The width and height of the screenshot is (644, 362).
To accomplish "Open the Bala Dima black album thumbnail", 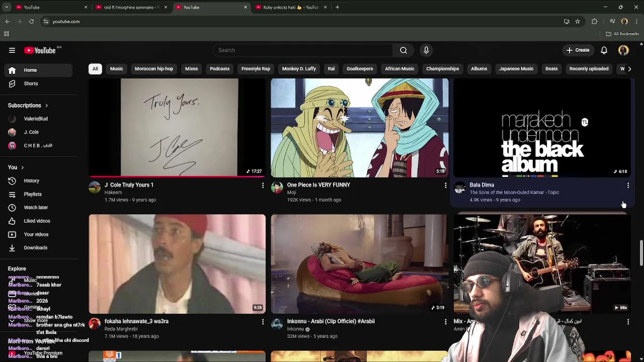I will pos(542,128).
